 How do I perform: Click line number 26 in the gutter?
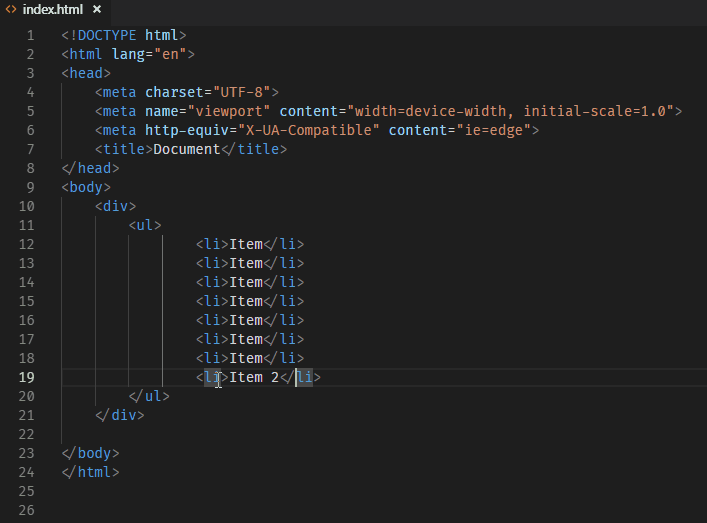[x=27, y=510]
